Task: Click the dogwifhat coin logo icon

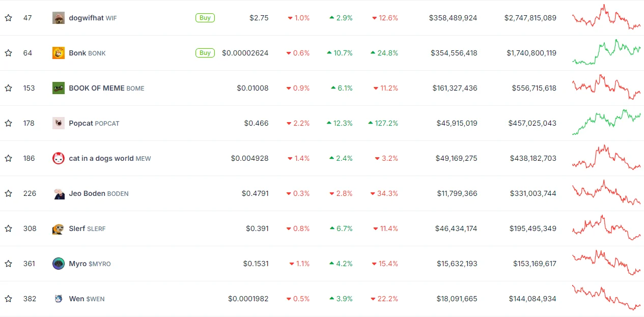Action: tap(59, 18)
